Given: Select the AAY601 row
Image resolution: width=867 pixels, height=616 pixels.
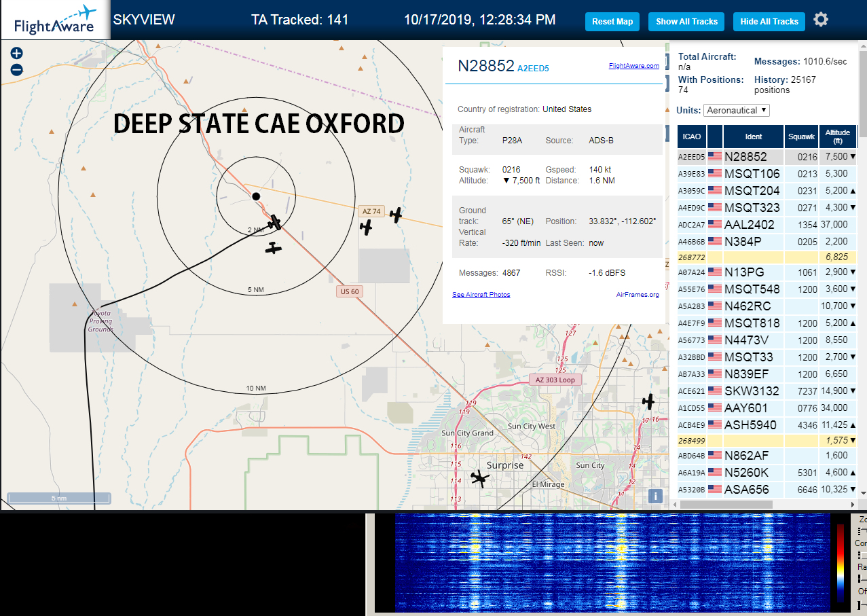Looking at the screenshot, I should click(767, 407).
